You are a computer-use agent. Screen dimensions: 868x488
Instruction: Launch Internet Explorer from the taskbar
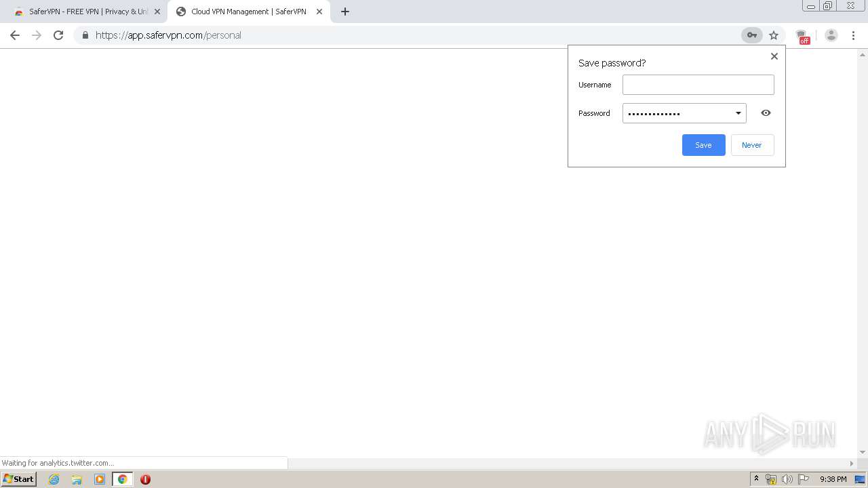[x=54, y=479]
